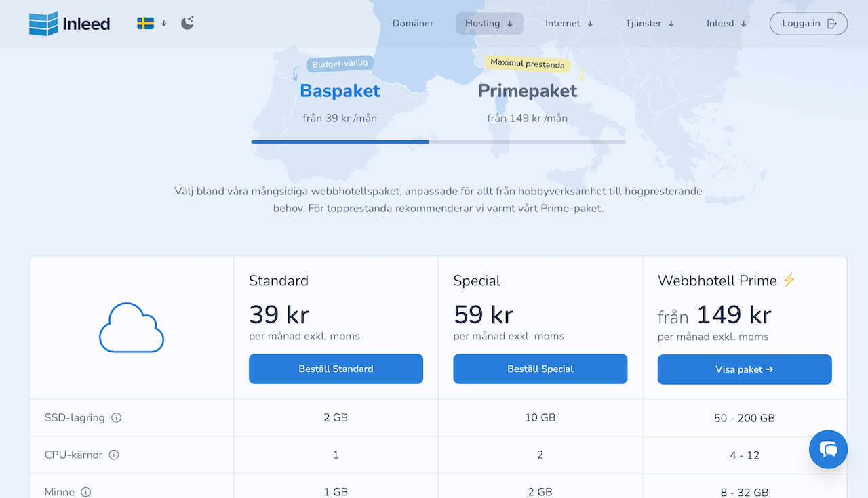Show info icon for CPU-kärnor
The width and height of the screenshot is (868, 498).
[x=114, y=455]
